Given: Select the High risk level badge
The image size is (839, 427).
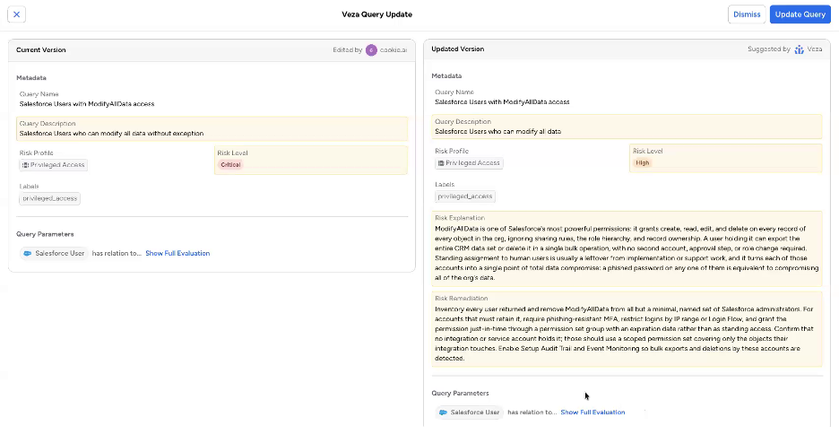Looking at the screenshot, I should coord(643,163).
